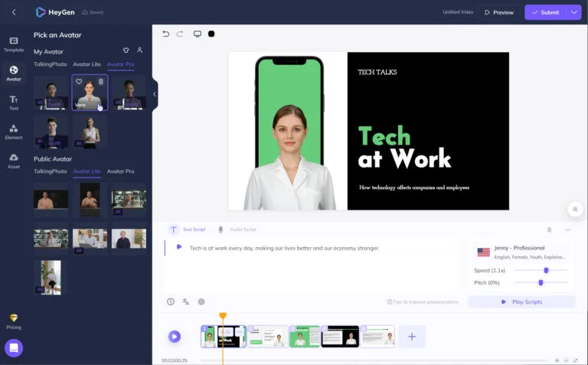Adjust the Speed slider handle
Screen dimensions: 588x365
coord(547,270)
